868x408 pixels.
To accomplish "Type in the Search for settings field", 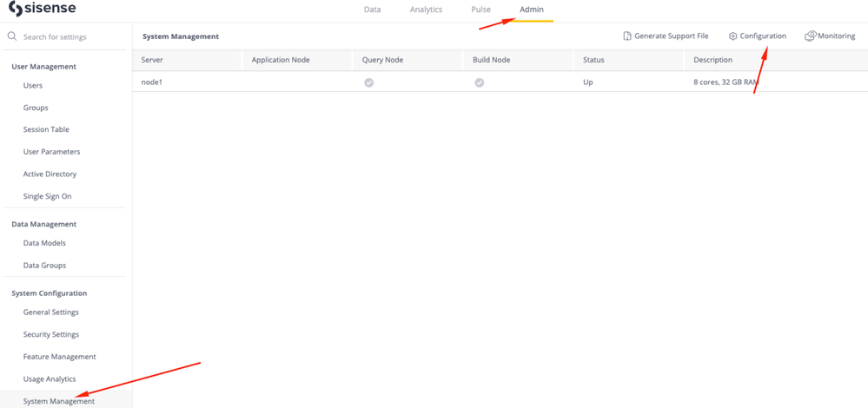I will click(x=70, y=36).
